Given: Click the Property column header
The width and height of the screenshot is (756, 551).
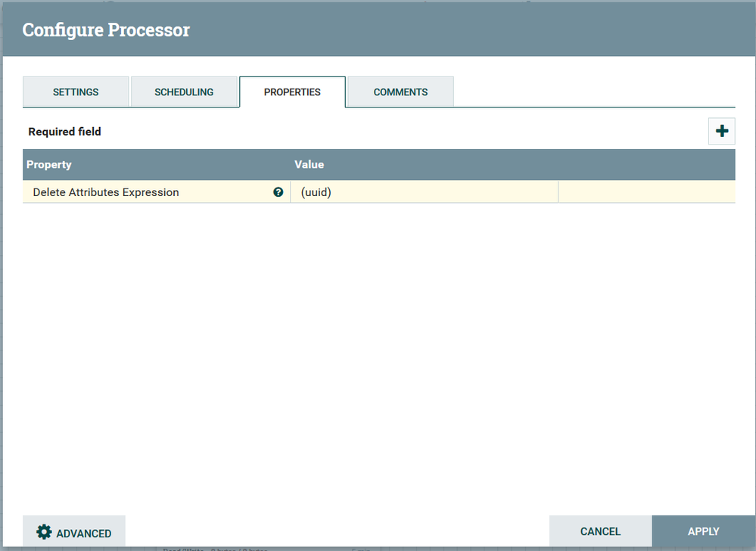Looking at the screenshot, I should tap(49, 164).
